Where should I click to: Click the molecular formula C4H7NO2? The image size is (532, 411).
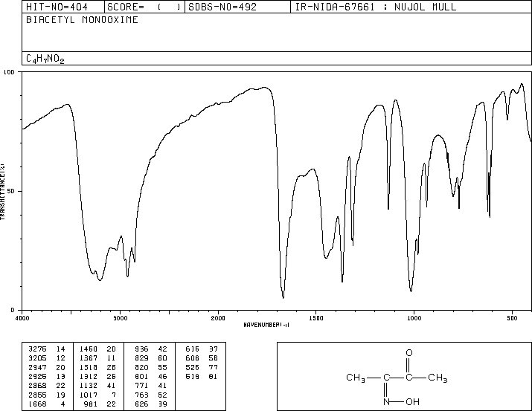[45, 59]
